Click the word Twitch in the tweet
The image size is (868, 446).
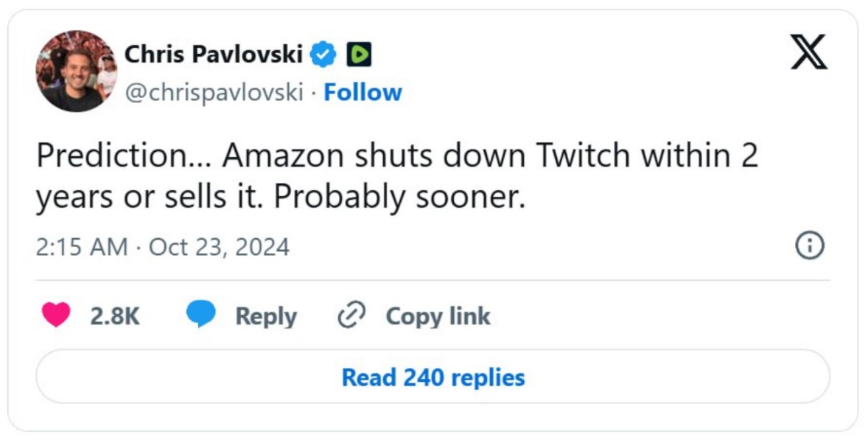coord(583,156)
